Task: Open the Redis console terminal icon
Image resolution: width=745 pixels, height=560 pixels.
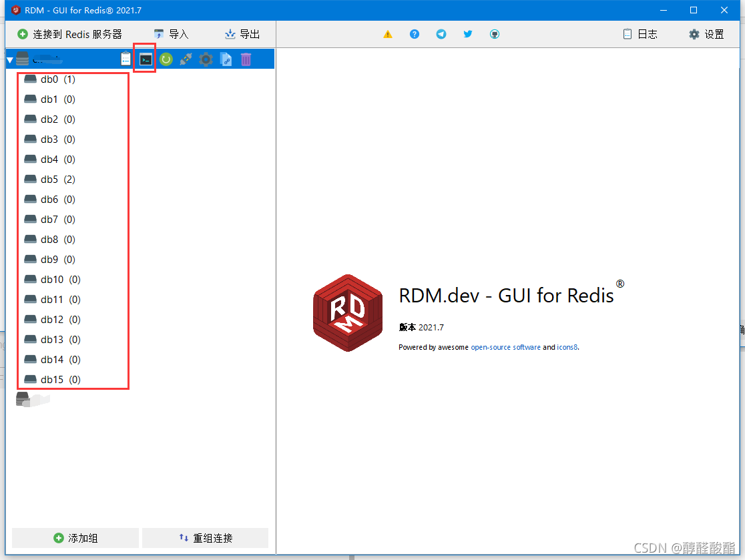Action: 146,59
